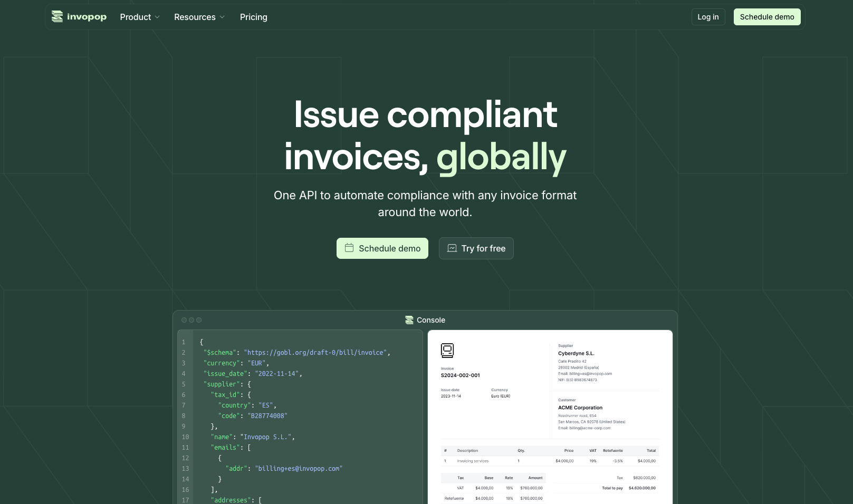Image resolution: width=853 pixels, height=504 pixels.
Task: Click the chart icon inside Try for free button
Action: coord(452,248)
